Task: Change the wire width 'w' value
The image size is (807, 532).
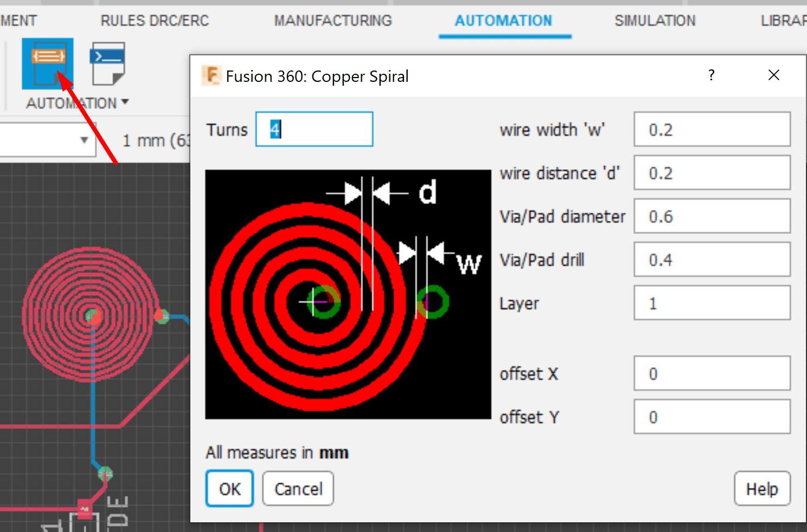Action: (712, 130)
